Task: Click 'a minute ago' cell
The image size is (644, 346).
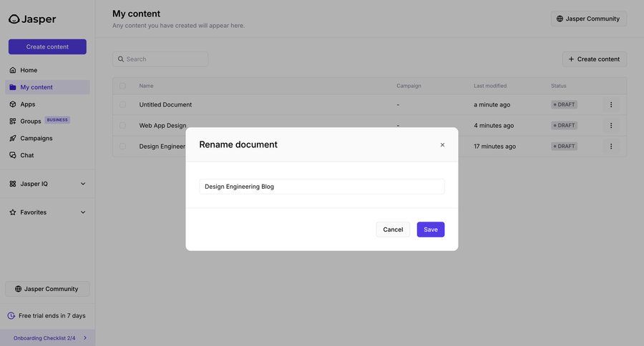Action: pyautogui.click(x=492, y=104)
